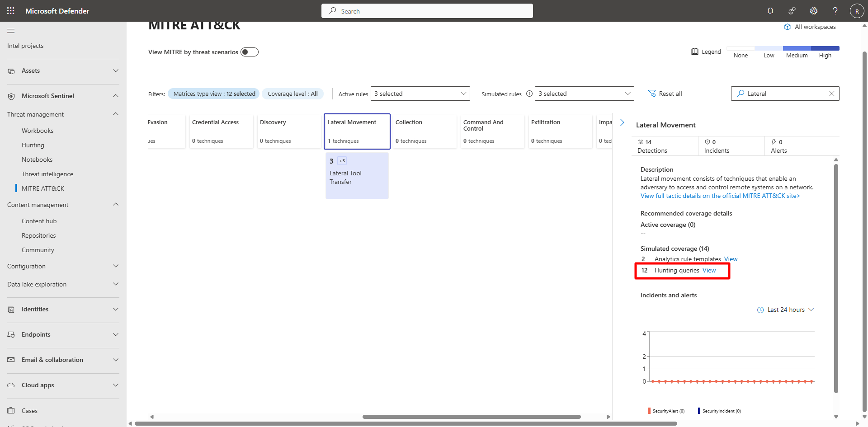Collapse the Threat management group
The width and height of the screenshot is (868, 427).
point(116,114)
